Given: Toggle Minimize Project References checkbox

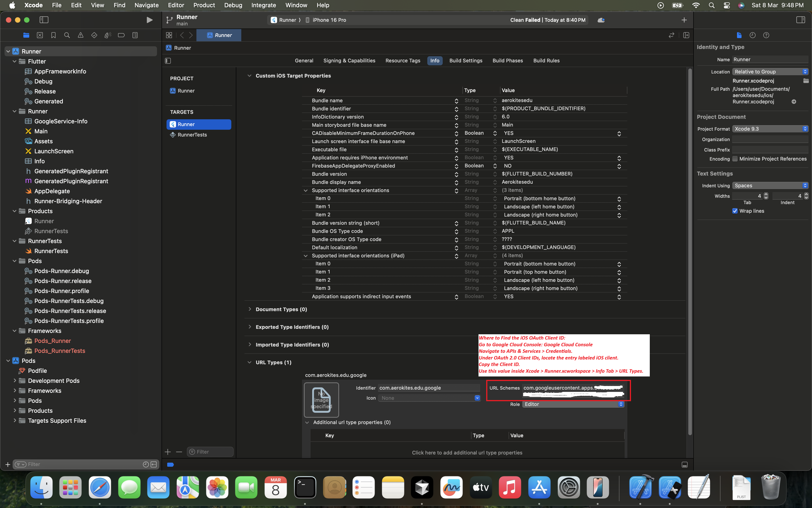Looking at the screenshot, I should click(x=735, y=159).
